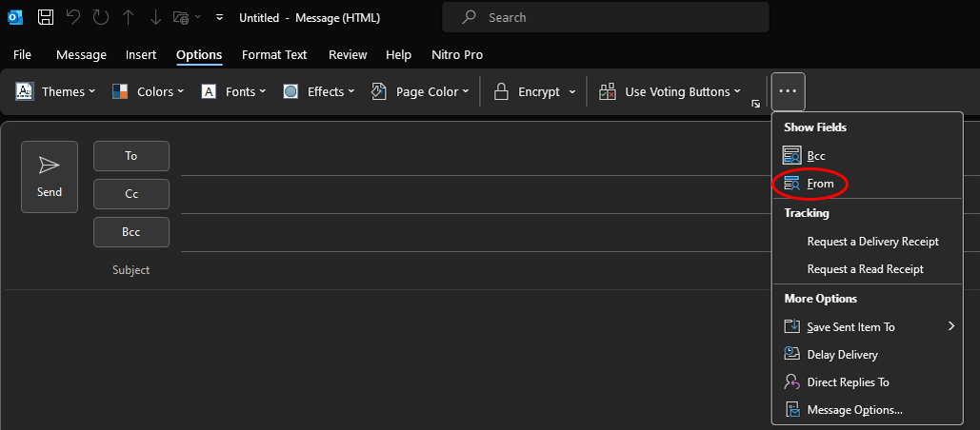The width and height of the screenshot is (980, 430).
Task: Toggle the From field display
Action: pos(819,184)
